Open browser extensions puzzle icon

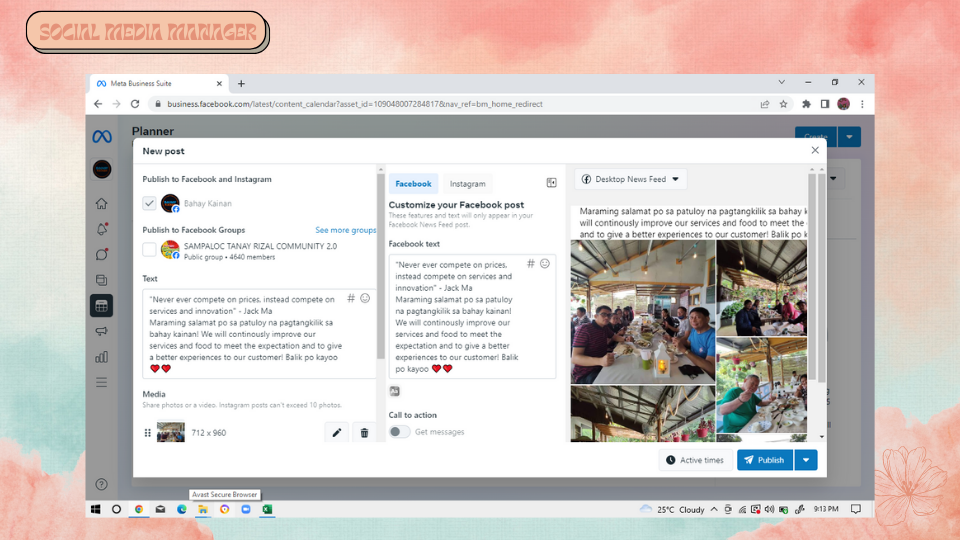tap(806, 104)
